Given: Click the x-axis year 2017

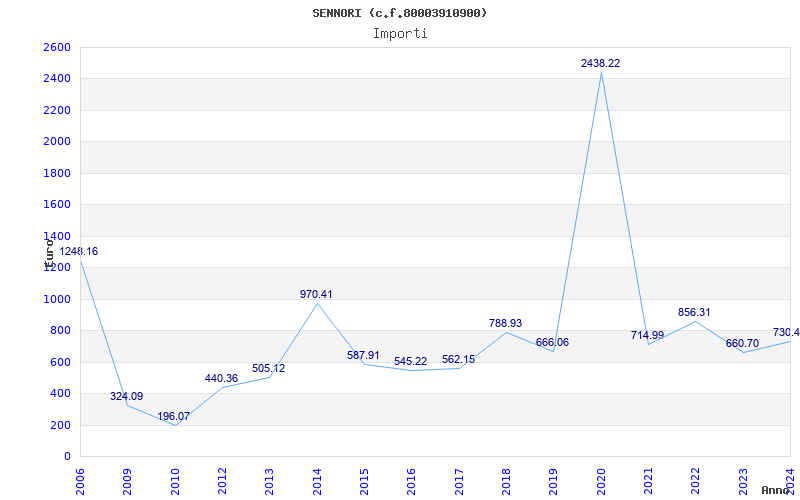Looking at the screenshot, I should pos(459,481).
